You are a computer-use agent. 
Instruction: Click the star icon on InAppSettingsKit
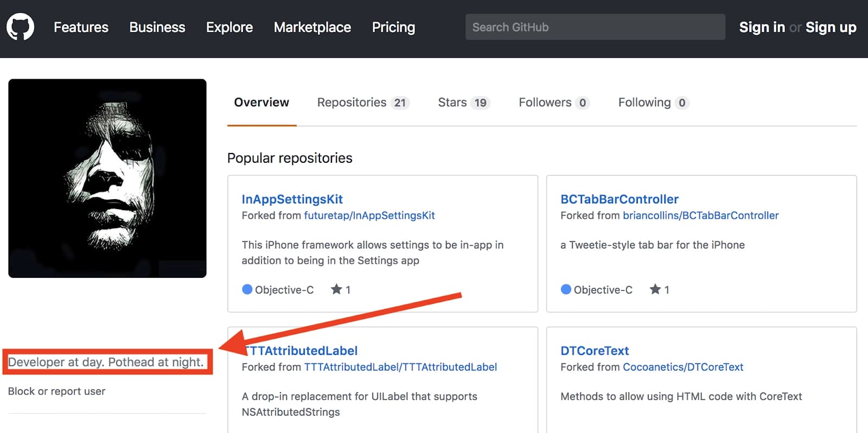[336, 289]
